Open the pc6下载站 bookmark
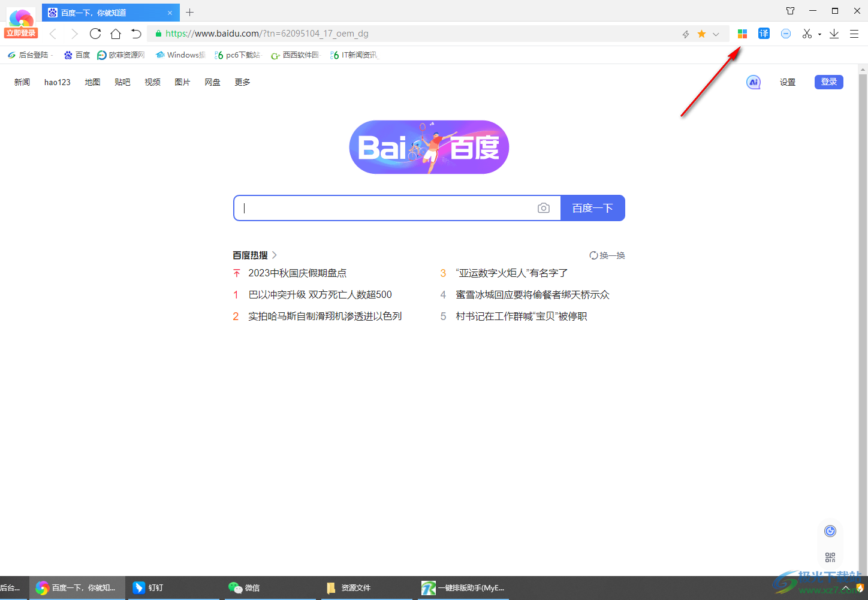 point(237,55)
